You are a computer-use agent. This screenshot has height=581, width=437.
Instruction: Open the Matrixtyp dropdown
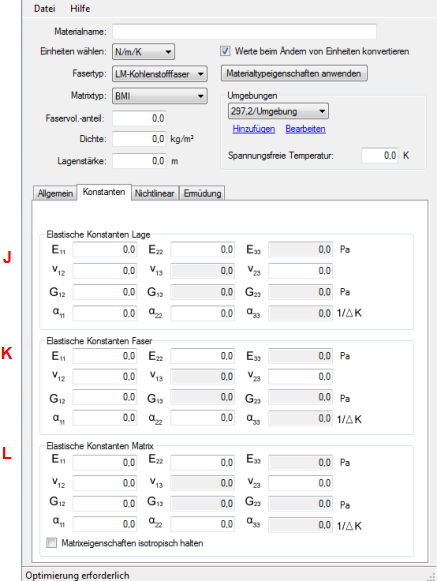160,96
